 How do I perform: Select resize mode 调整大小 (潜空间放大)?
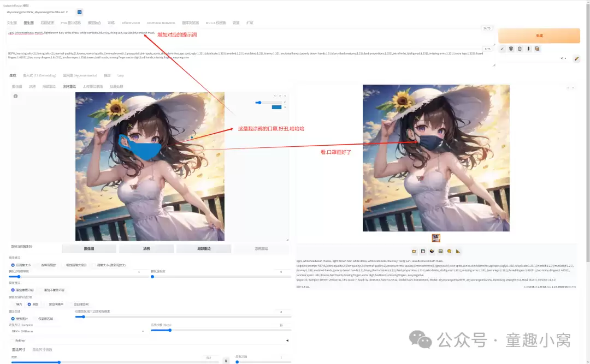click(x=109, y=265)
